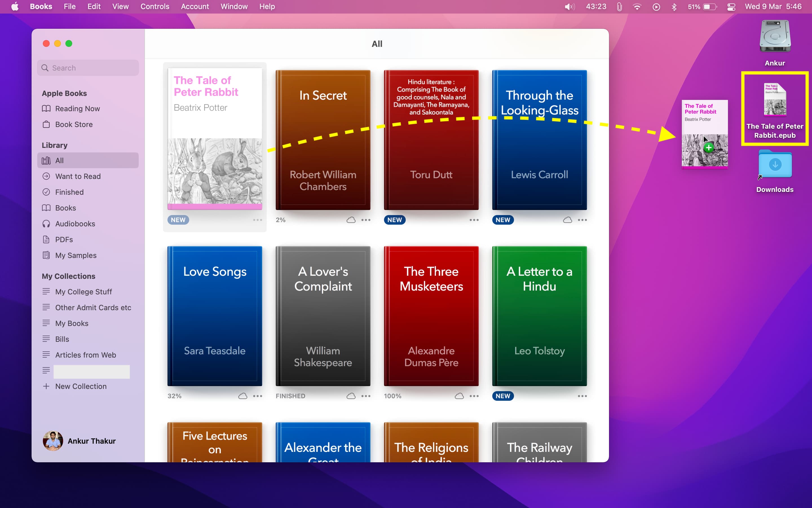The width and height of the screenshot is (812, 508).
Task: Open the Controls menu
Action: (x=155, y=6)
